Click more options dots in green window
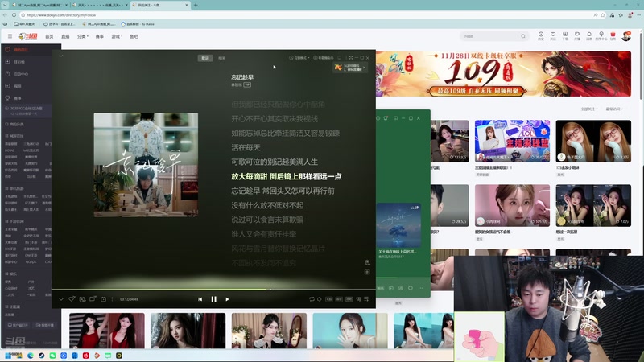644x362 pixels. click(x=420, y=288)
